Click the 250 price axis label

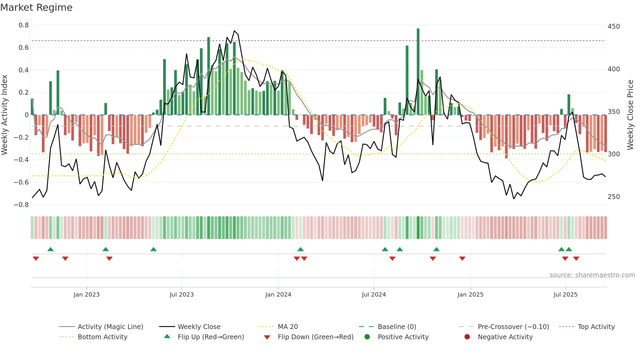point(614,197)
